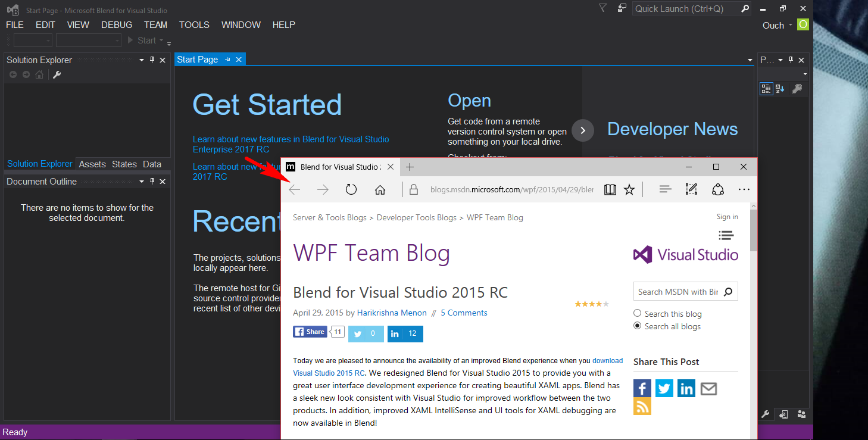Viewport: 868px width, 440px height.
Task: Open the Properties object selector dropdown
Action: coord(805,74)
